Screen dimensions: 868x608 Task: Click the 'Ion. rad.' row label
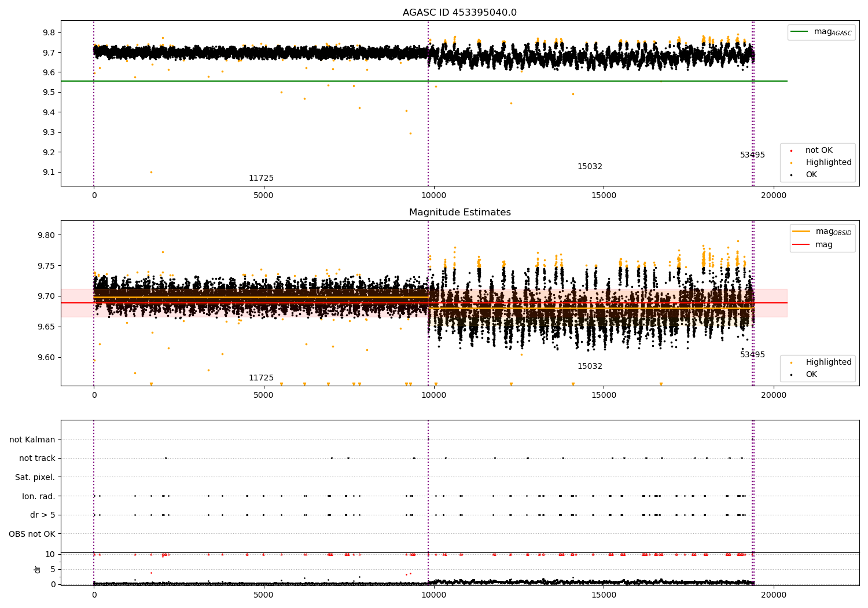[x=39, y=496]
